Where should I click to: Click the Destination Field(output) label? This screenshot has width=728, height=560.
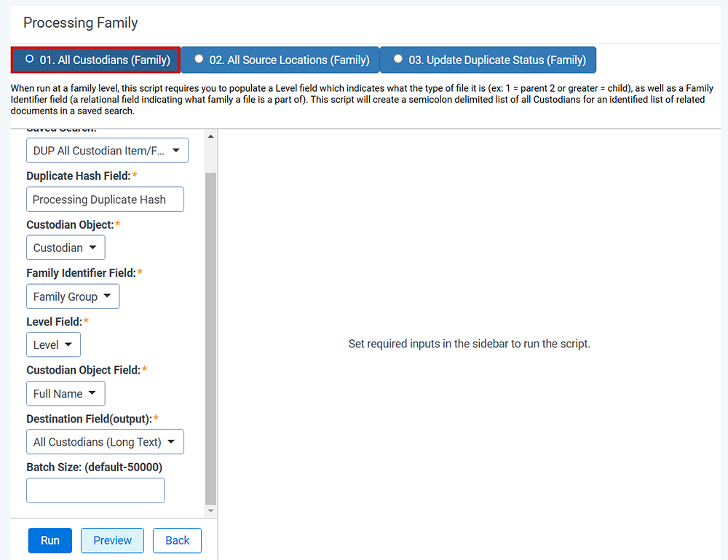click(x=89, y=419)
